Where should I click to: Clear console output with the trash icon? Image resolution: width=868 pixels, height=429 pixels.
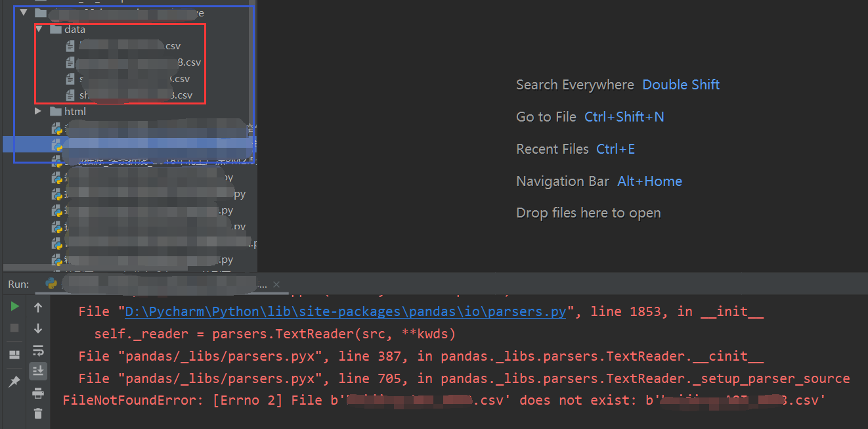tap(38, 413)
